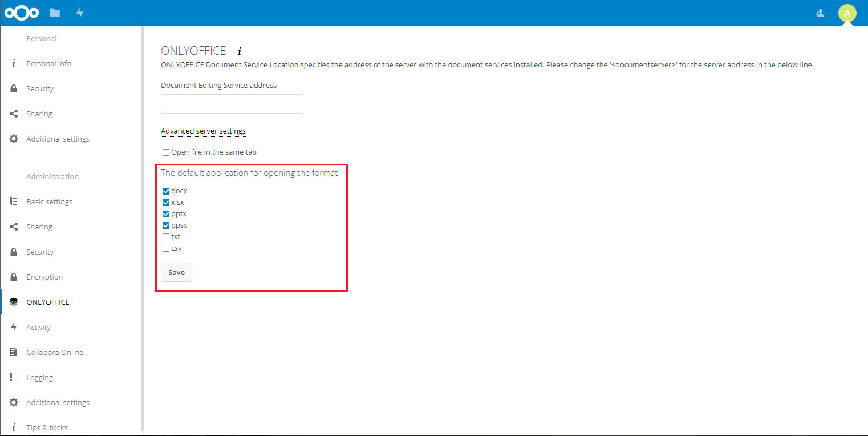Open the Logging settings section
868x436 pixels.
(x=39, y=377)
